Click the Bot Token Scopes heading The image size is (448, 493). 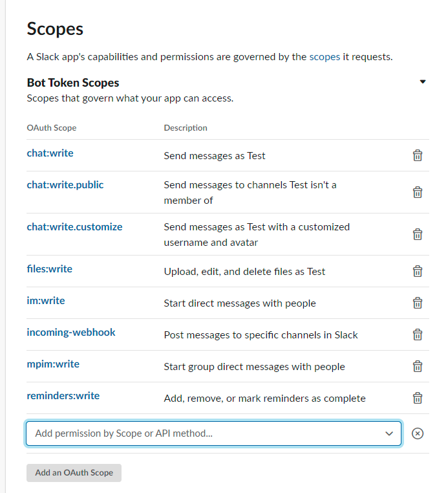73,83
